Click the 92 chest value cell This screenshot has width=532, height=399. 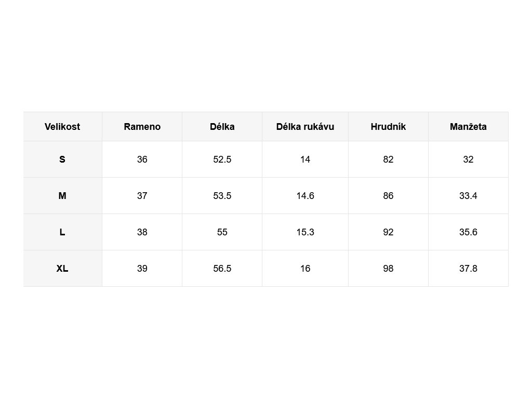click(388, 232)
